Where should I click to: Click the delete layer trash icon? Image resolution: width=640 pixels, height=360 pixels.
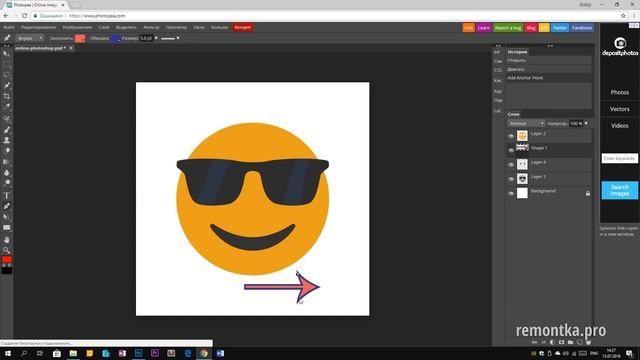click(588, 342)
